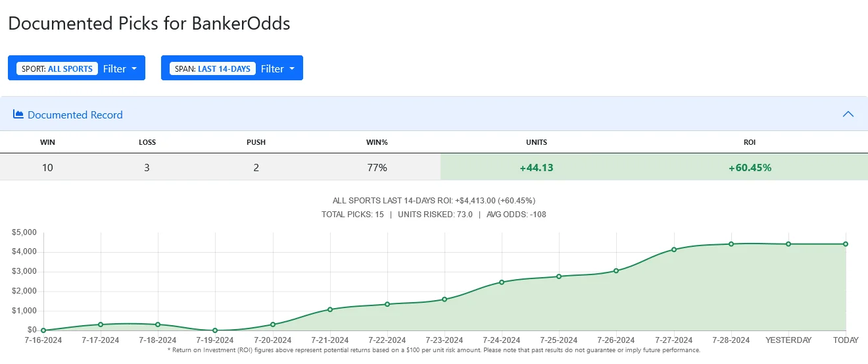This screenshot has width=868, height=364.
Task: Click the YESTERDAY data point on chart
Action: pyautogui.click(x=788, y=244)
